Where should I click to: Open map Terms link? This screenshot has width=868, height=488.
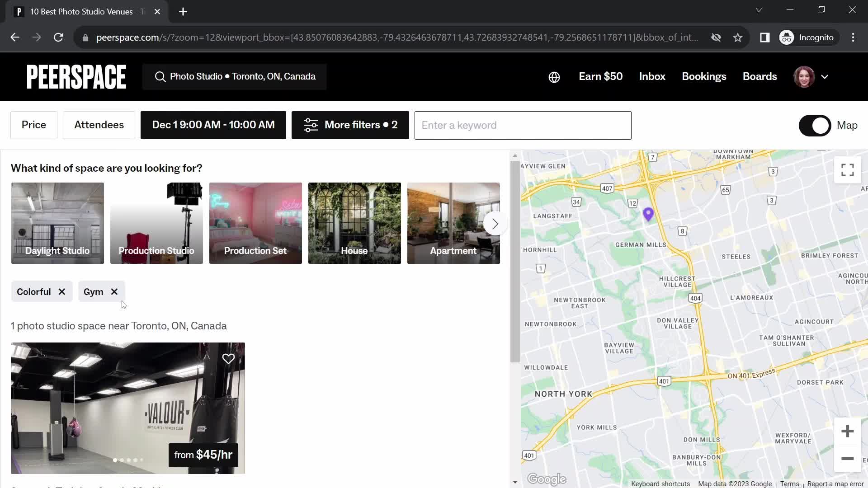pyautogui.click(x=789, y=484)
